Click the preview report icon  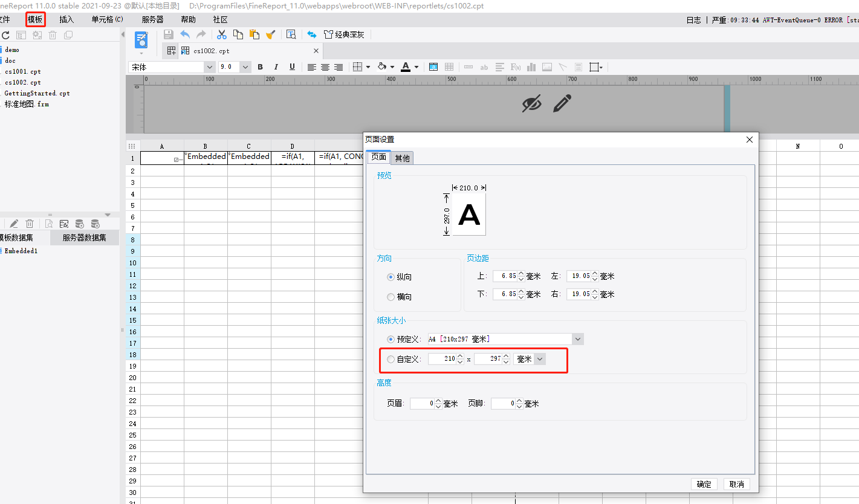[x=141, y=40]
